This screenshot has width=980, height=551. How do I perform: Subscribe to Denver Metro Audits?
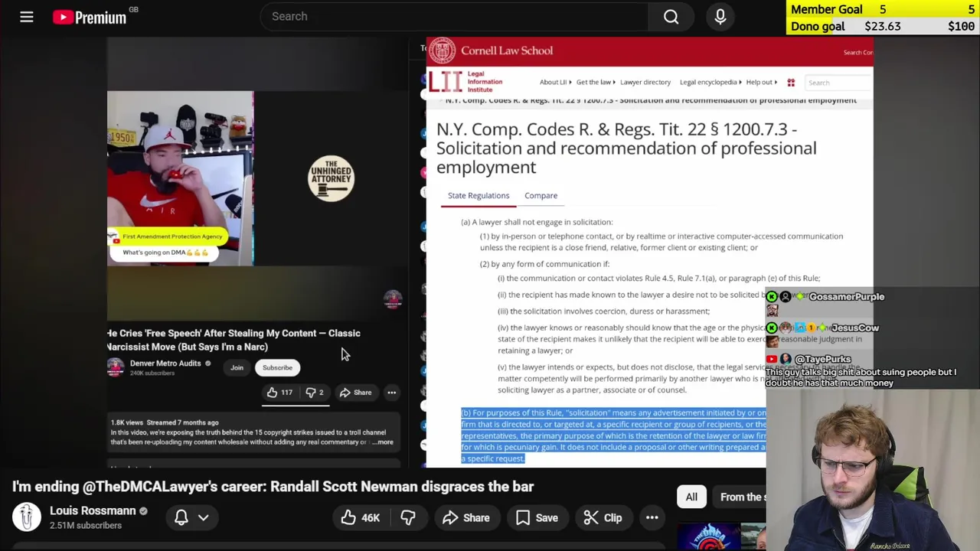pos(277,367)
